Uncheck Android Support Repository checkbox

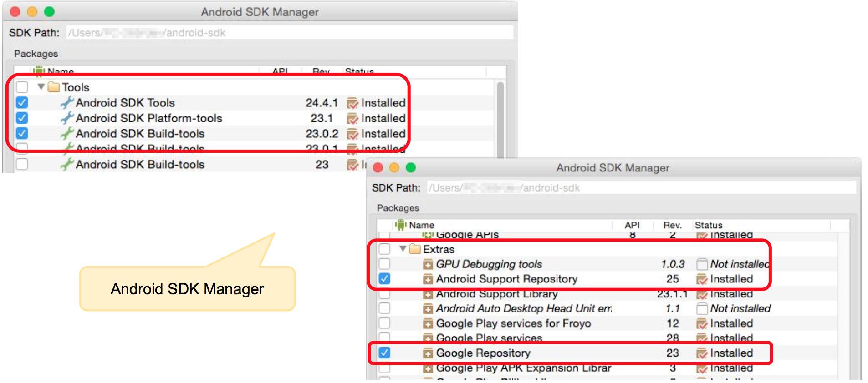click(x=384, y=278)
